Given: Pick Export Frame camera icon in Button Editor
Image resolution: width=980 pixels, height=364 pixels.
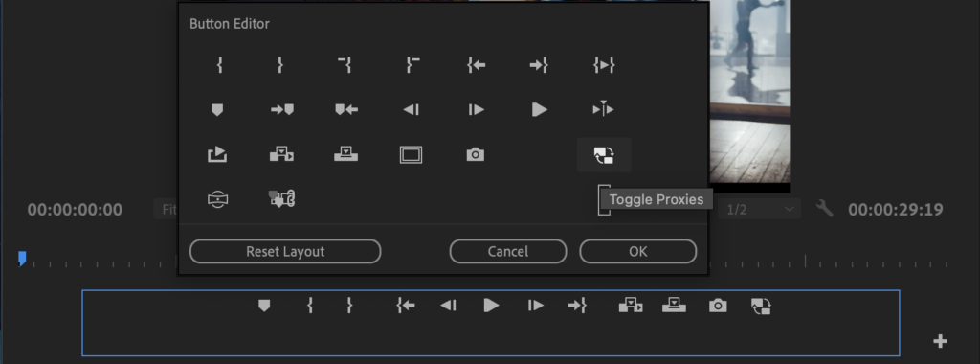Looking at the screenshot, I should [476, 154].
